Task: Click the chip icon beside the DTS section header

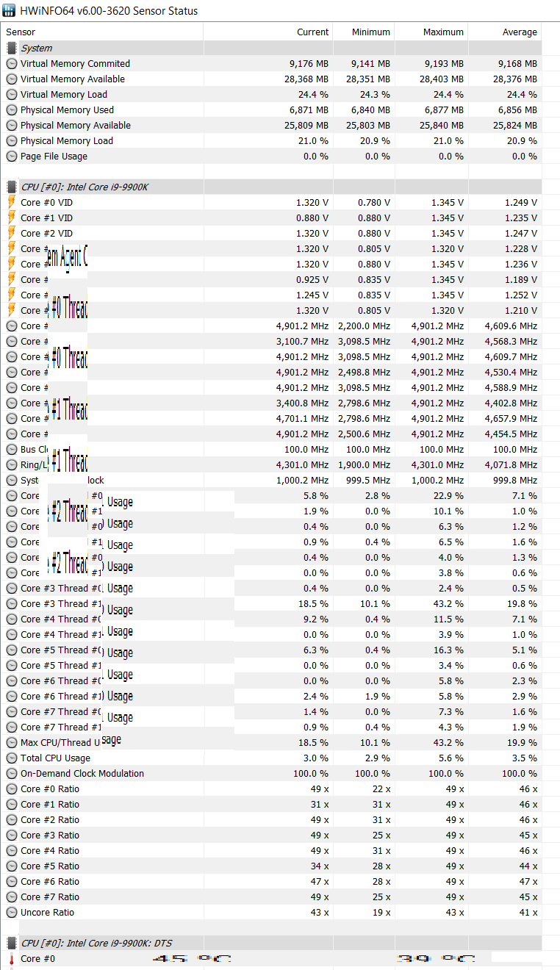Action: click(12, 943)
